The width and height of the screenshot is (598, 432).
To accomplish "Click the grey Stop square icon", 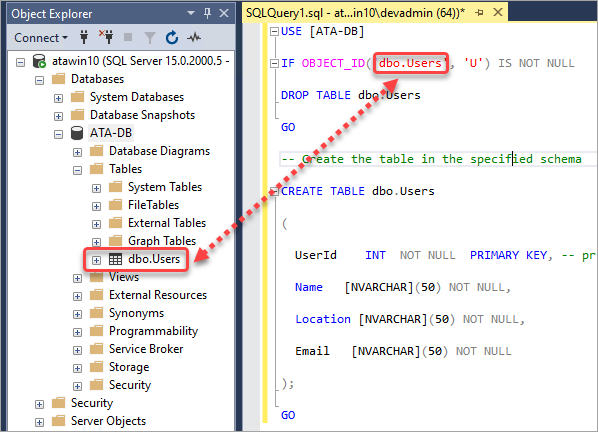I will 128,37.
